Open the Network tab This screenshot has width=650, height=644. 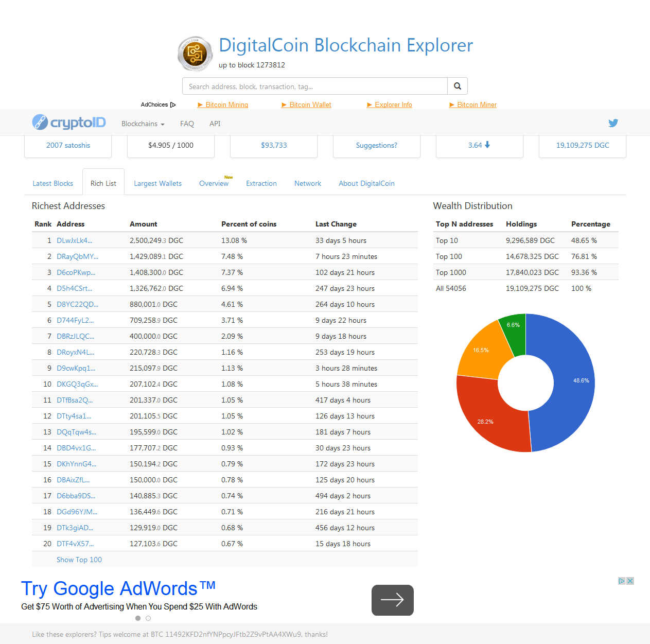(308, 183)
